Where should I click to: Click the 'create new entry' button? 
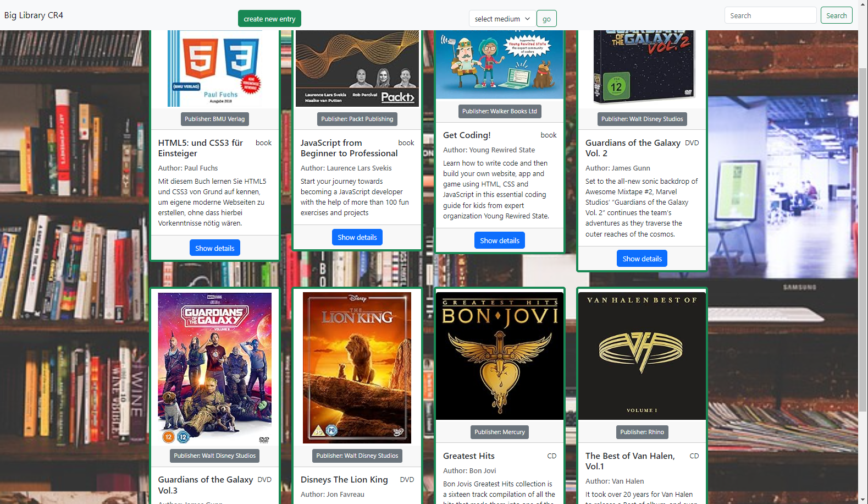click(269, 19)
